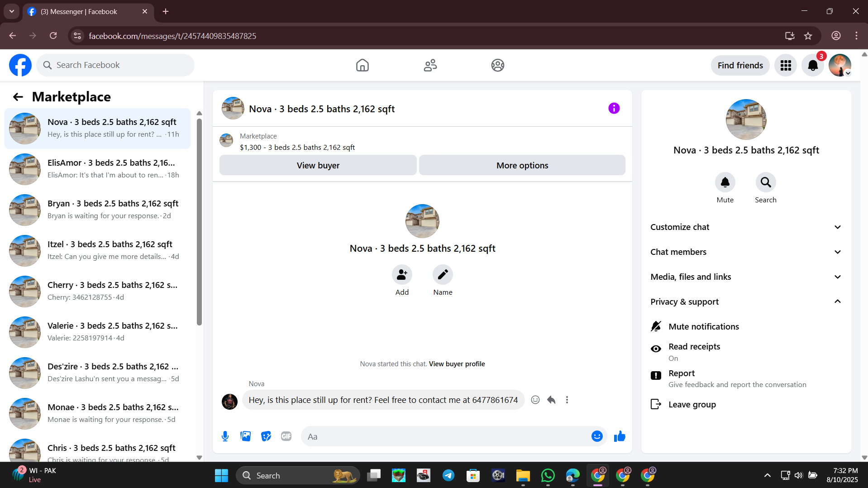The height and width of the screenshot is (488, 868).
Task: Open the account profile picture menu
Action: point(840,66)
